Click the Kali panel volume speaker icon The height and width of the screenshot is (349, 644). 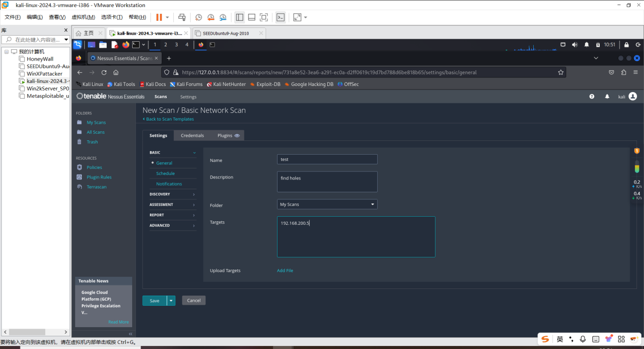click(x=575, y=45)
